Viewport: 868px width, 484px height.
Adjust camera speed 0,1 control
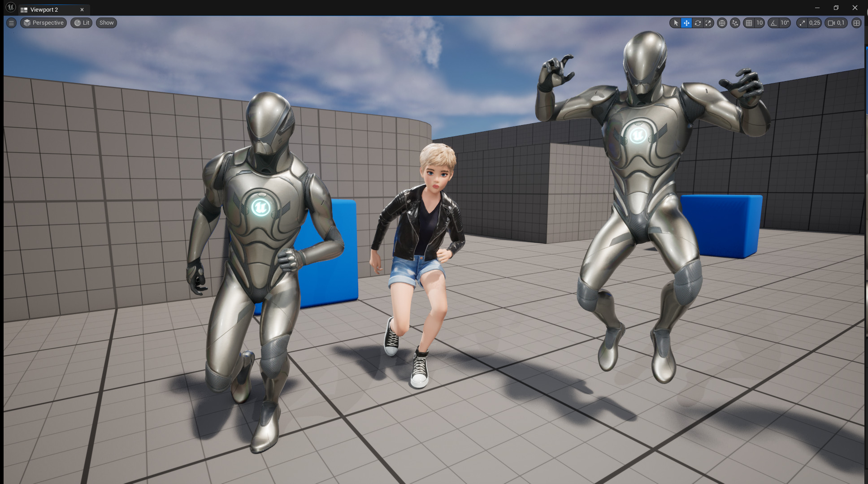click(836, 23)
